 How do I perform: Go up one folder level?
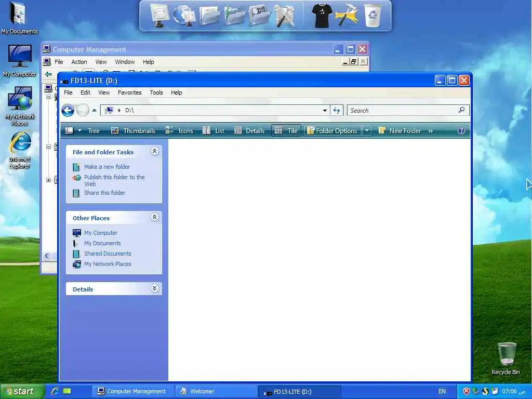[x=95, y=110]
